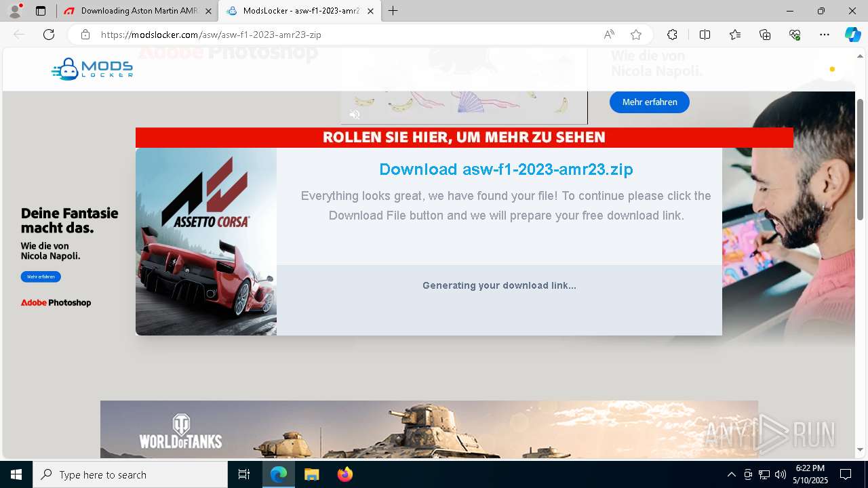Click the Adobe Photoshop logo in left ad
Viewport: 868px width, 488px height.
pyautogui.click(x=56, y=303)
